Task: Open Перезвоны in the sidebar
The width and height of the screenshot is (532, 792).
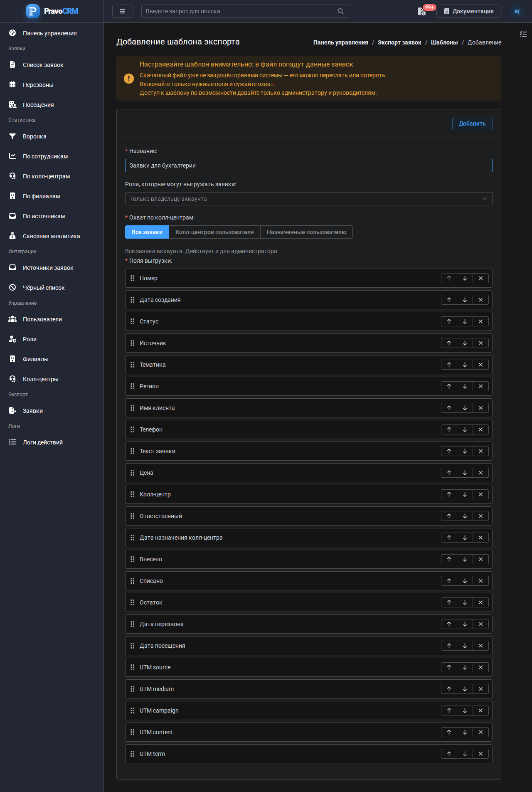Action: tap(52, 85)
